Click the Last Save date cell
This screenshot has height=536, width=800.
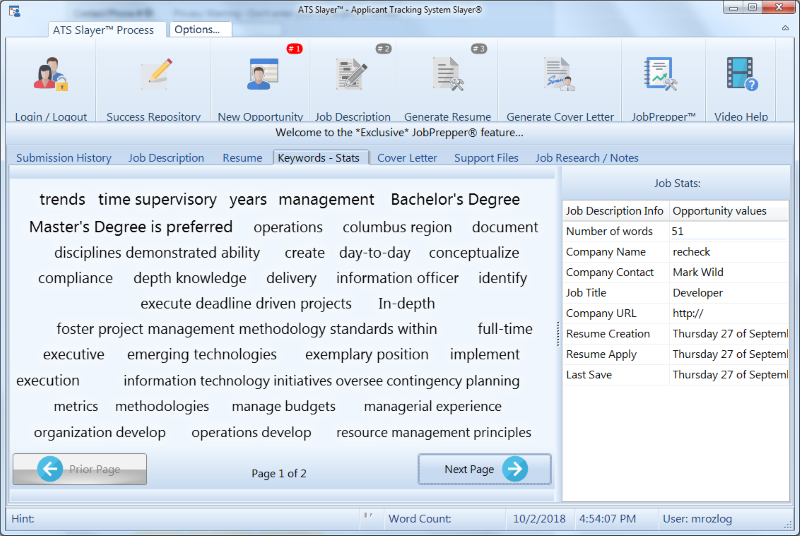coord(729,374)
